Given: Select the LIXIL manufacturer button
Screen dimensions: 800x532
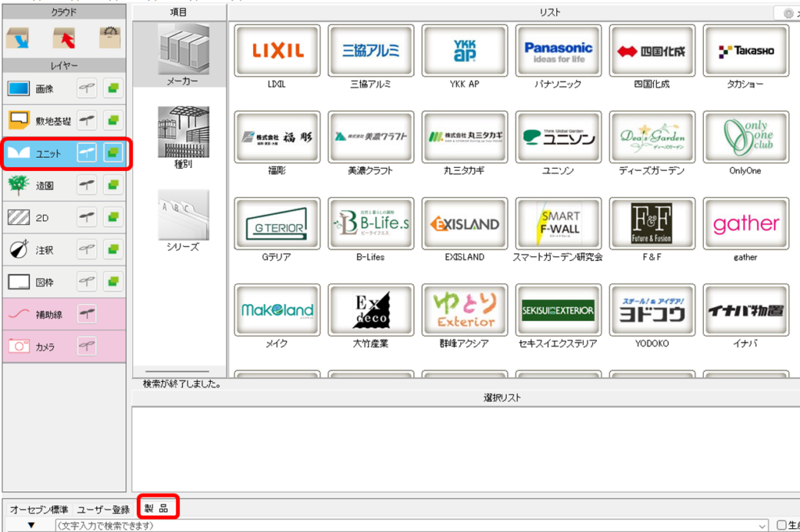Looking at the screenshot, I should pos(277,52).
